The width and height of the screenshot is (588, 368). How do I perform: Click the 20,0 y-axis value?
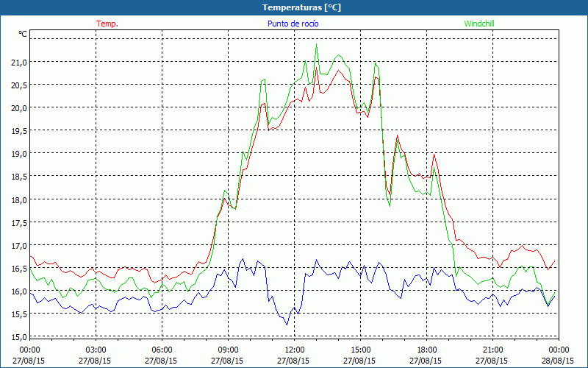[x=19, y=108]
